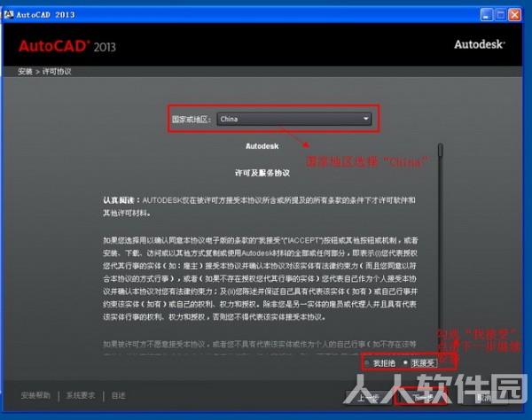Click the AutoCAD icon in the title bar
The image size is (532, 420).
pos(9,14)
